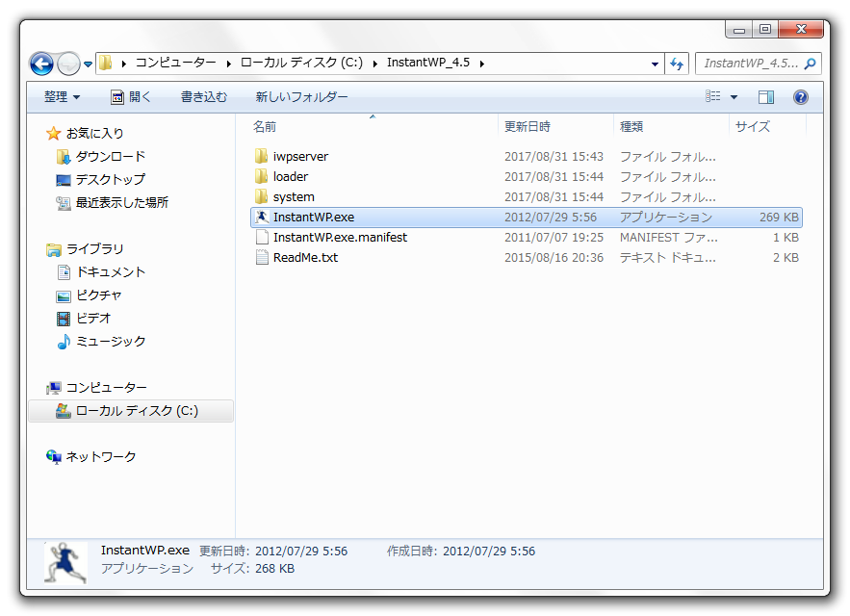Click the ライブラリ icon in sidebar
This screenshot has height=616, width=850.
[x=53, y=249]
